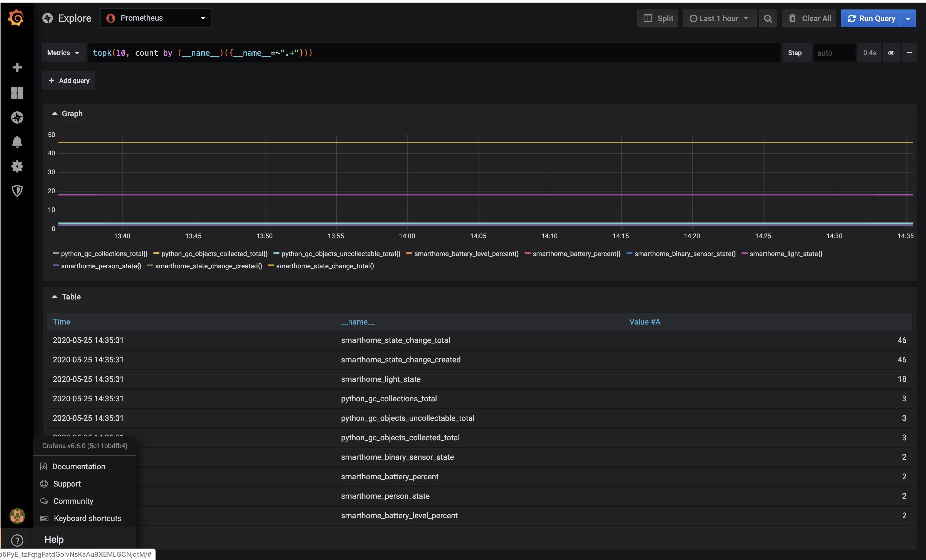Open the Explore compass icon in sidebar
Screen dimensions: 926x560
click(x=17, y=118)
